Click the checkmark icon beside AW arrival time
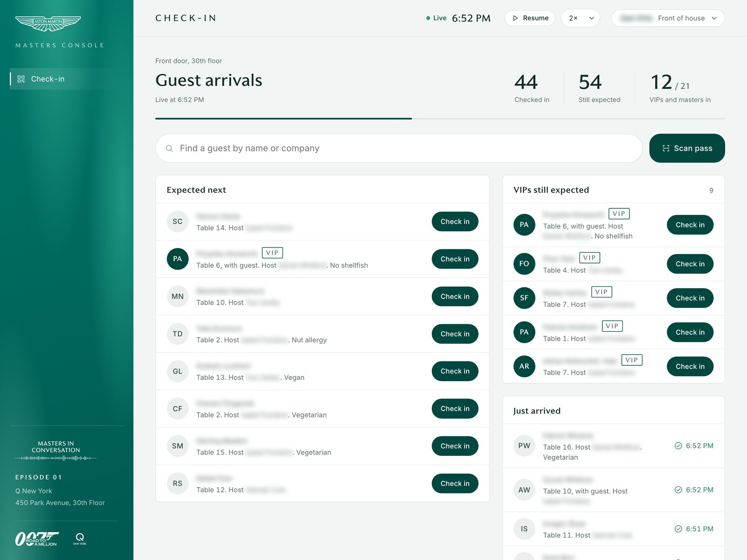Viewport: 747px width, 560px height. 678,489
